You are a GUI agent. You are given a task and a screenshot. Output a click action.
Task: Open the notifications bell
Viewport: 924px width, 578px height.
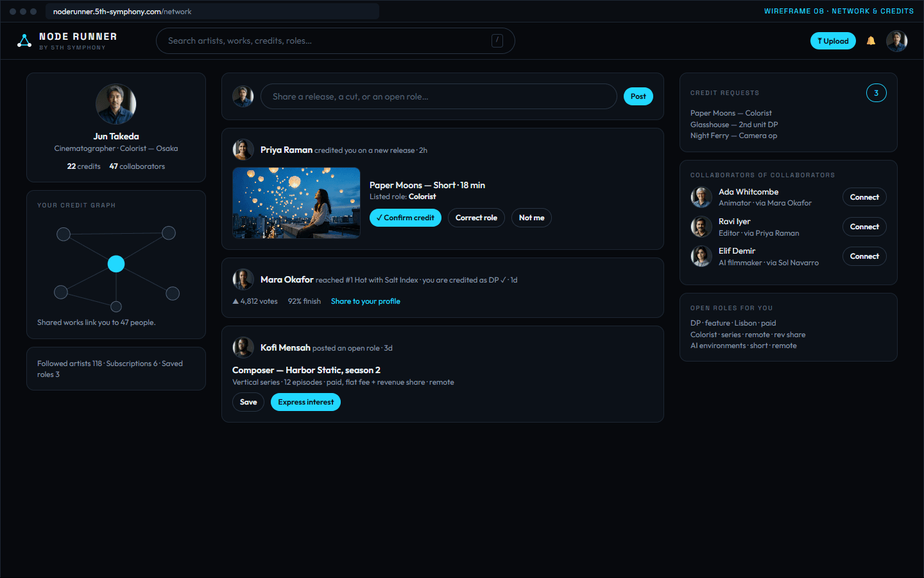click(x=871, y=41)
